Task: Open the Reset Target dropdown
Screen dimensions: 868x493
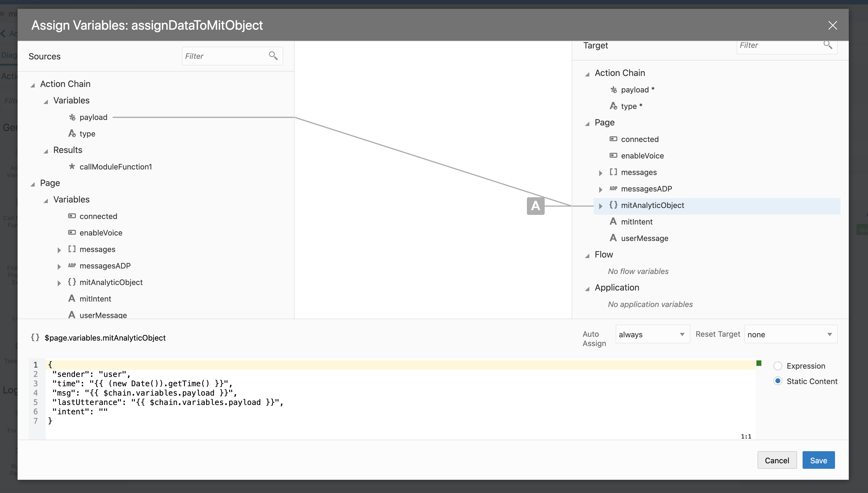Action: point(790,334)
